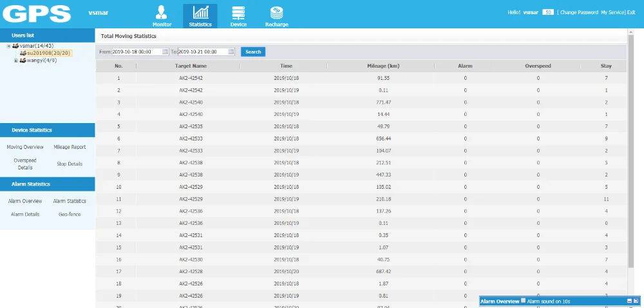Open the To date calendar picker icon
This screenshot has width=644, height=308.
coord(231,52)
